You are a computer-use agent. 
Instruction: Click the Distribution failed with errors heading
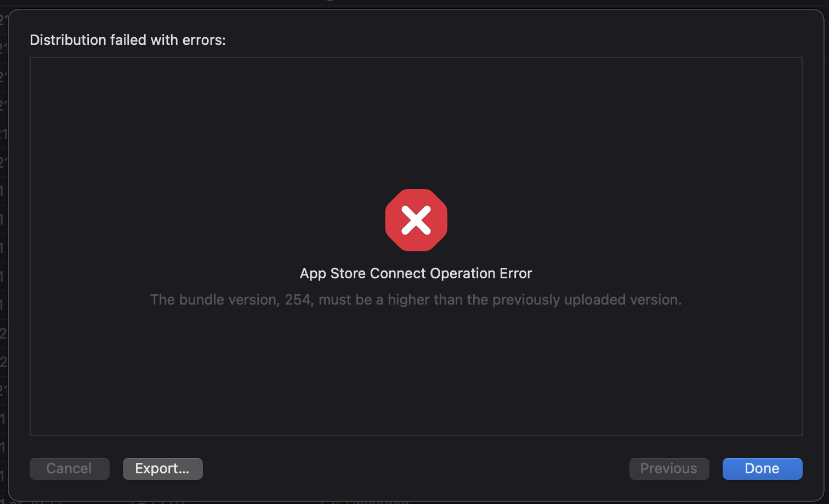tap(127, 40)
